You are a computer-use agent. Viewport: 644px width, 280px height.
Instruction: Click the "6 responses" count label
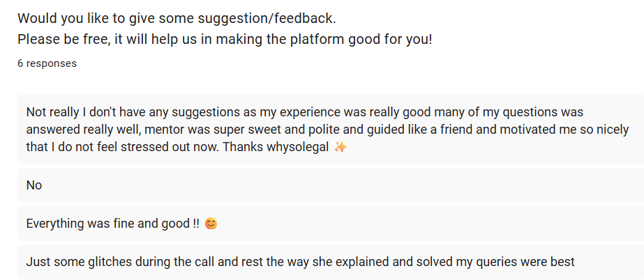47,63
